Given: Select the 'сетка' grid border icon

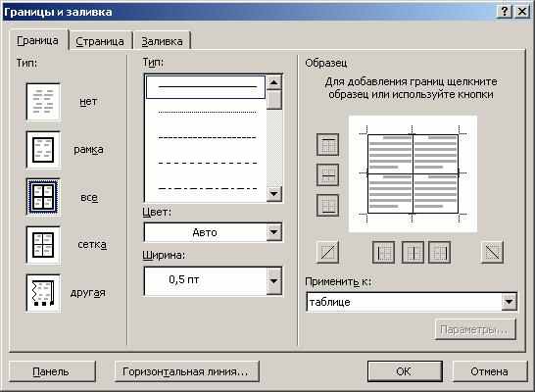Looking at the screenshot, I should click(x=43, y=245).
